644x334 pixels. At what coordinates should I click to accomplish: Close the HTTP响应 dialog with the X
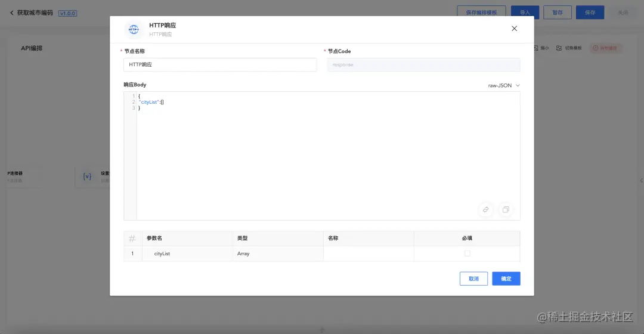point(514,29)
